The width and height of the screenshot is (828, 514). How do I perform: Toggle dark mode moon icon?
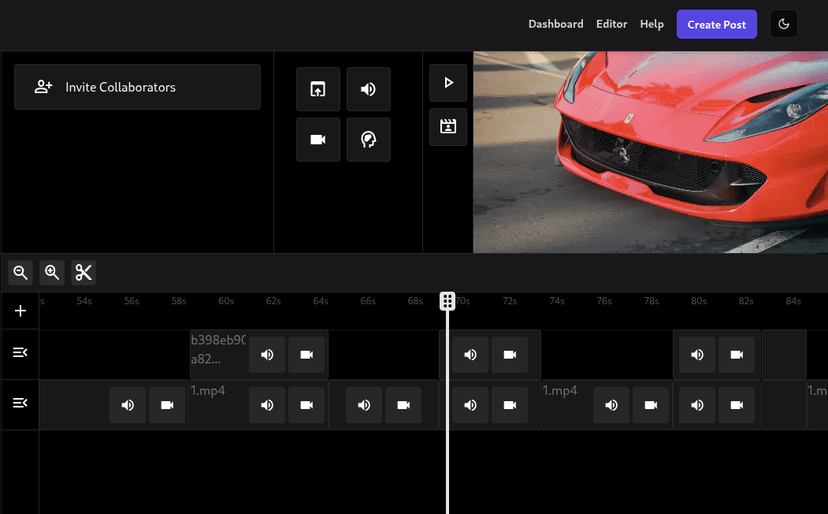click(783, 24)
